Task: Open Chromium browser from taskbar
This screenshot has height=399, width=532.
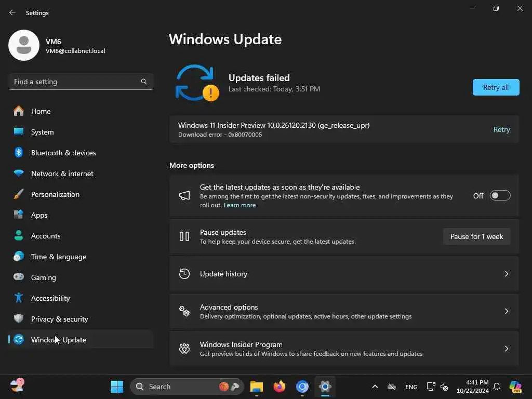Action: (x=302, y=387)
